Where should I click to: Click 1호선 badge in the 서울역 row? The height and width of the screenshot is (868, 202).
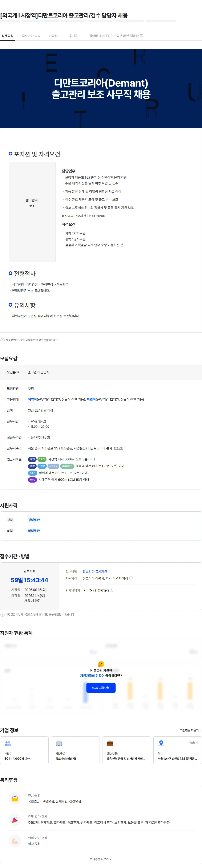[32, 466]
